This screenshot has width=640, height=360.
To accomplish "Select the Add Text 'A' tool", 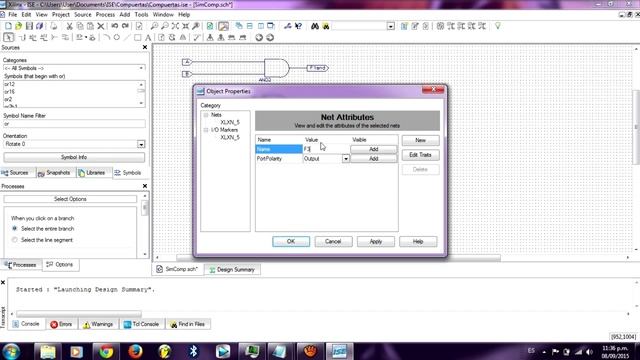I will 148,38.
